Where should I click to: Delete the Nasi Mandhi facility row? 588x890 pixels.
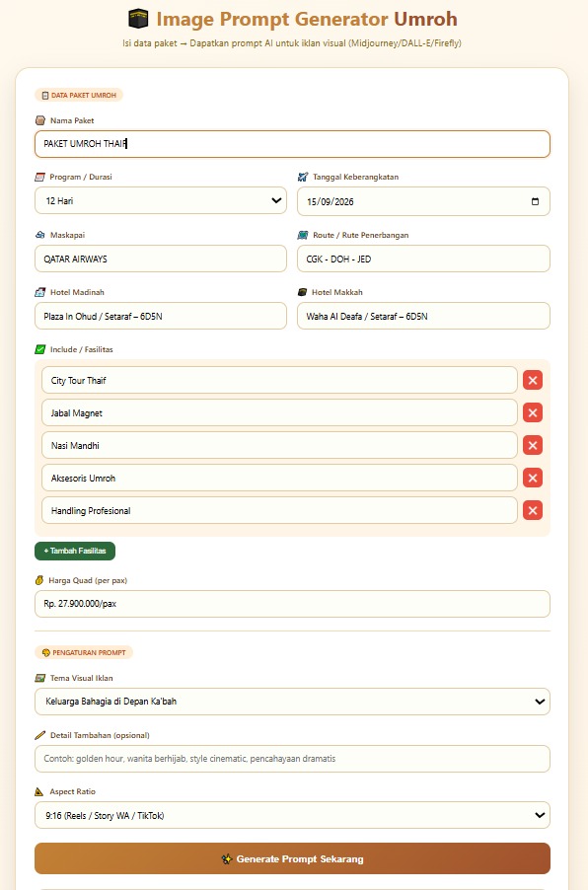533,446
